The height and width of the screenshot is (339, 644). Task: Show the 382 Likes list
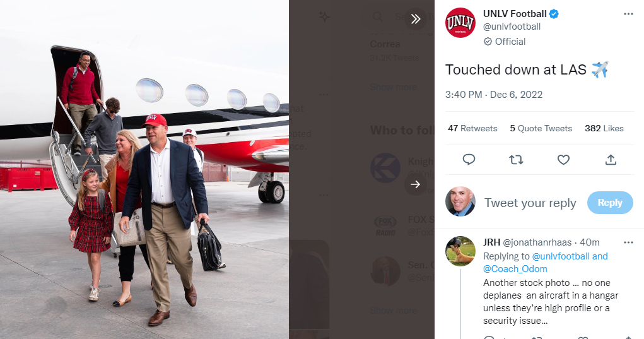coord(604,128)
